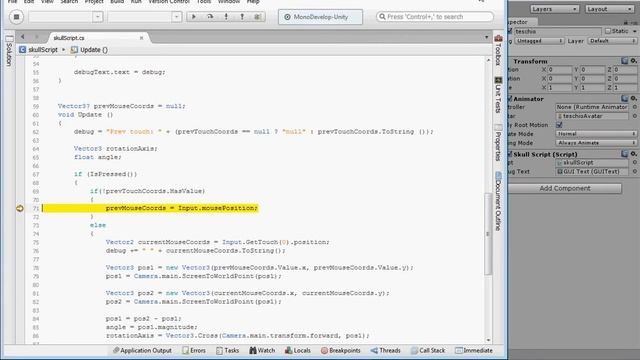
Task: Click the editor scroll-down arrow
Action: (x=488, y=340)
